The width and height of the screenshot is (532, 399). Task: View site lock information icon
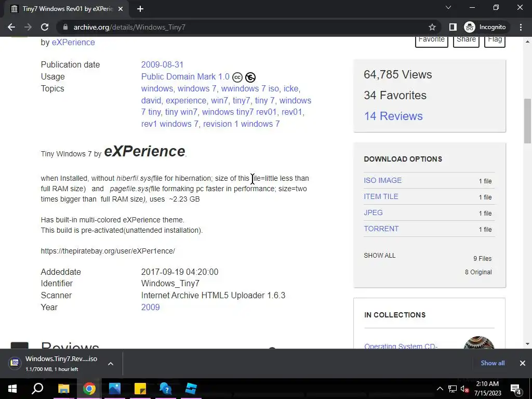pos(65,27)
